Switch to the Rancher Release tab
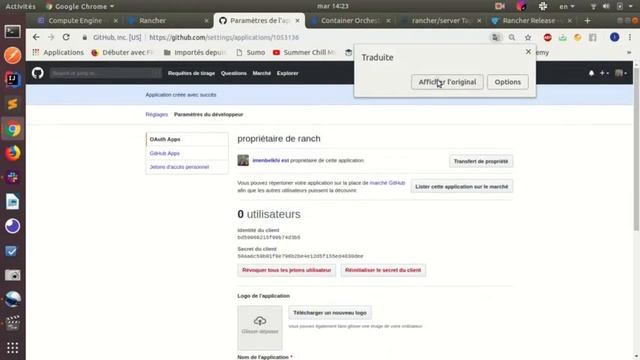Viewport: 640px width, 360px height. pos(529,20)
